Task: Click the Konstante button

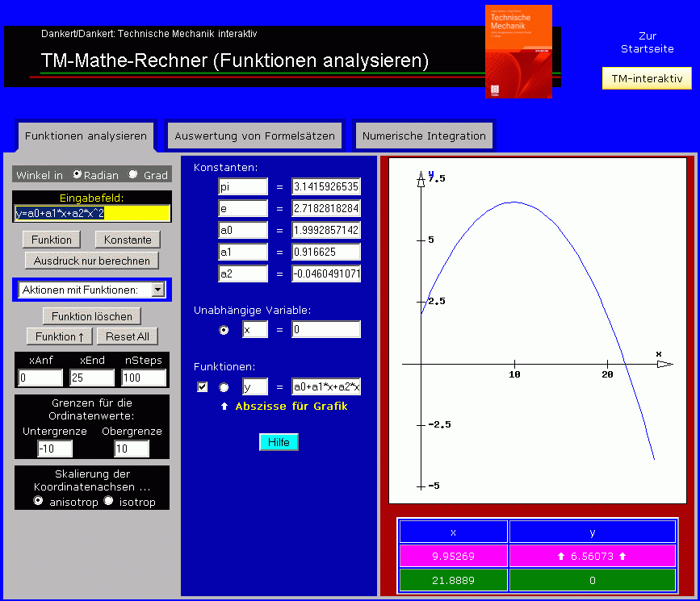Action: point(128,240)
